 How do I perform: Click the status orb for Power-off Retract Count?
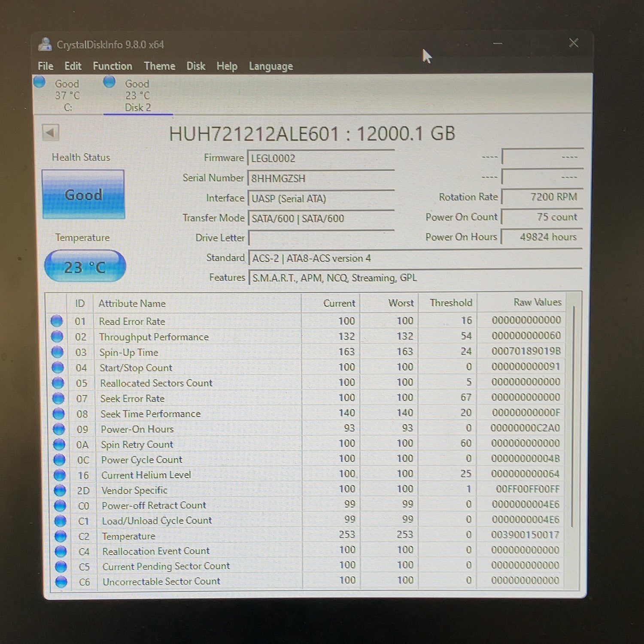point(60,506)
